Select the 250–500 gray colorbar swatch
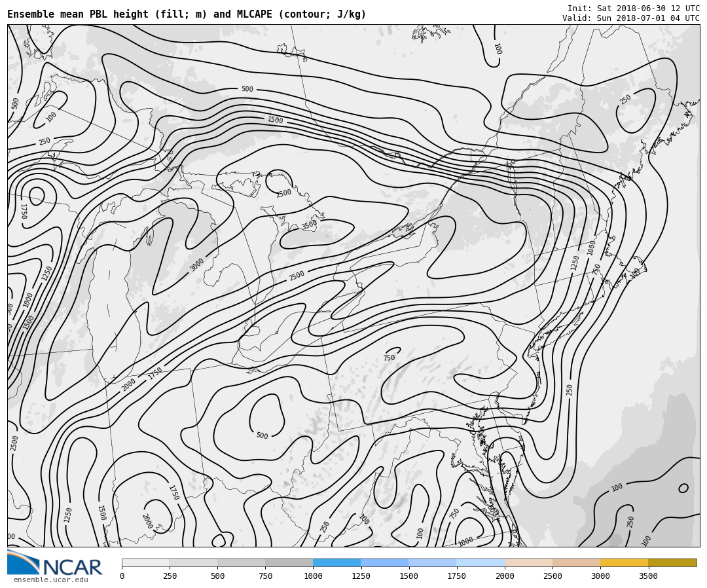The height and width of the screenshot is (588, 707). click(x=193, y=562)
